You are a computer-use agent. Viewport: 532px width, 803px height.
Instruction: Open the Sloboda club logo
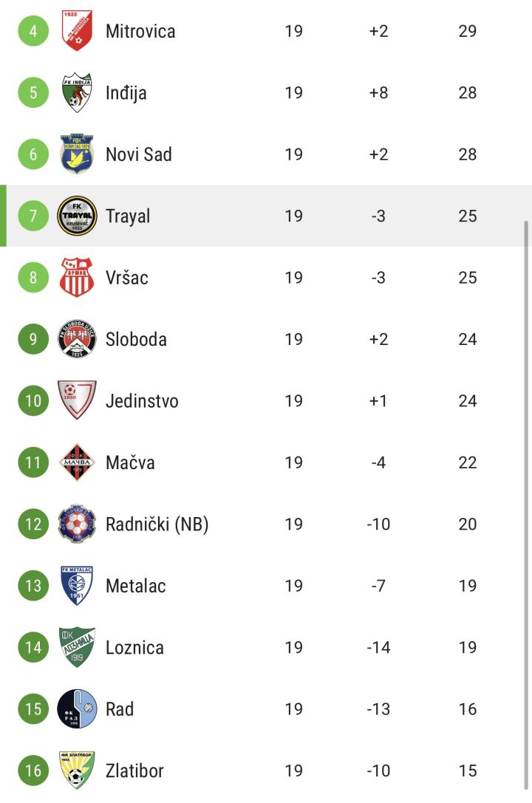point(77,339)
